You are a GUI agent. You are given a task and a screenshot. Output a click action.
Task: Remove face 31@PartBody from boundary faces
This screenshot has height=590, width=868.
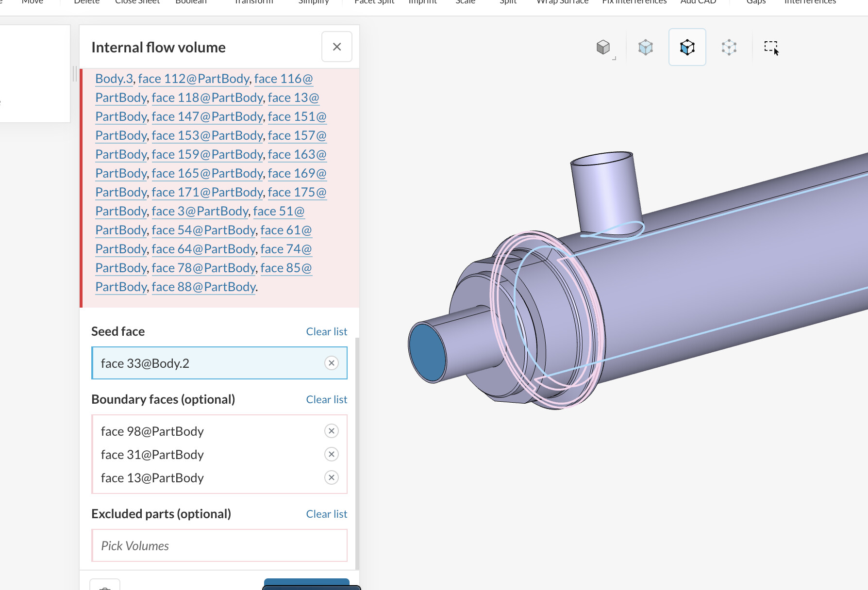tap(332, 454)
